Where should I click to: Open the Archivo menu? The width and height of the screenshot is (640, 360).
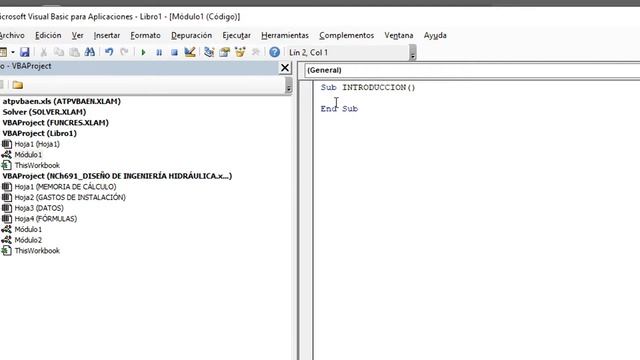(12, 36)
